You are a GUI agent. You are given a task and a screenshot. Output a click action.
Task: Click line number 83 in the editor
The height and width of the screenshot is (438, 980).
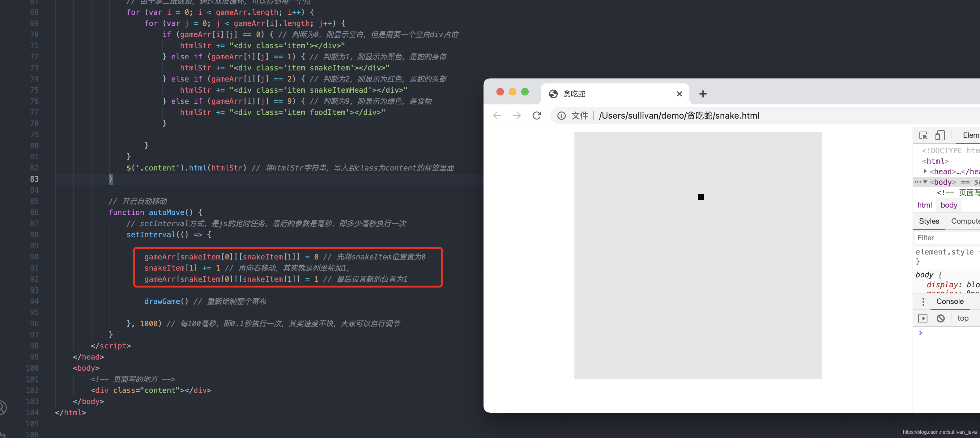coord(34,179)
